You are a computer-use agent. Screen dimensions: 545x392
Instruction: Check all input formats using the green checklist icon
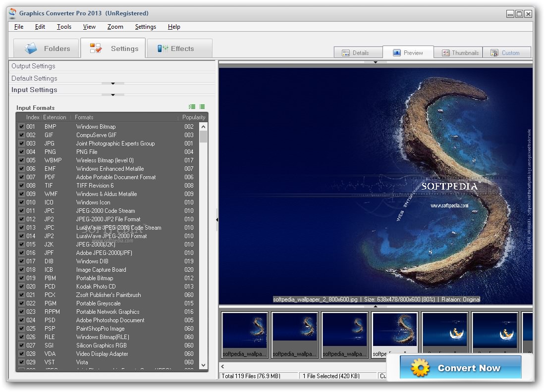[x=192, y=107]
